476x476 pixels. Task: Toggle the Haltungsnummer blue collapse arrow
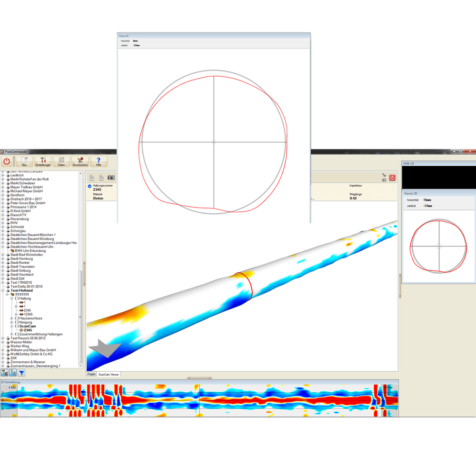pos(90,186)
